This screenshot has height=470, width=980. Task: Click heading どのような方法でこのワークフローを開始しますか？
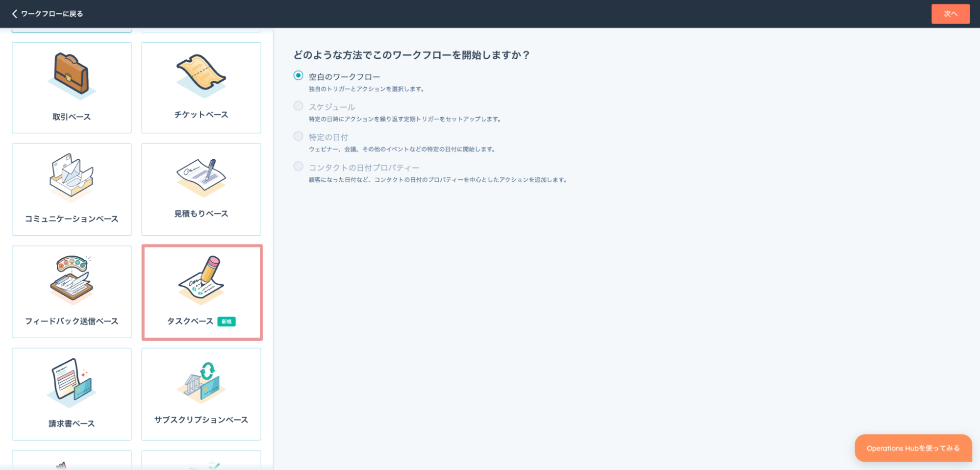(x=412, y=55)
